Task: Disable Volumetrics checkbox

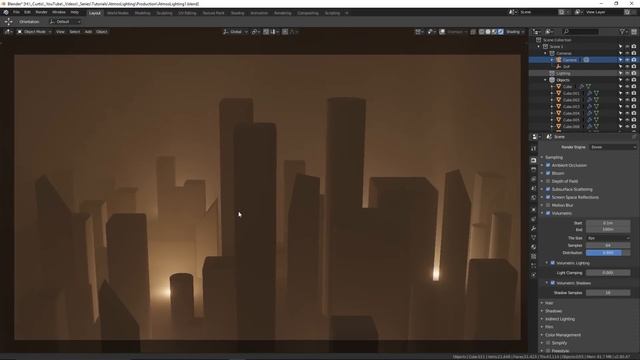Action: (548, 213)
